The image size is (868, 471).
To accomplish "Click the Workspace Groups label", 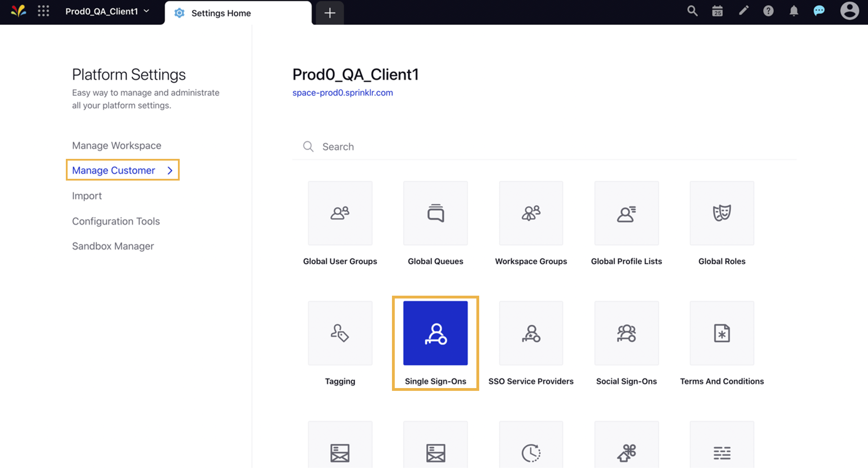I will 531,261.
